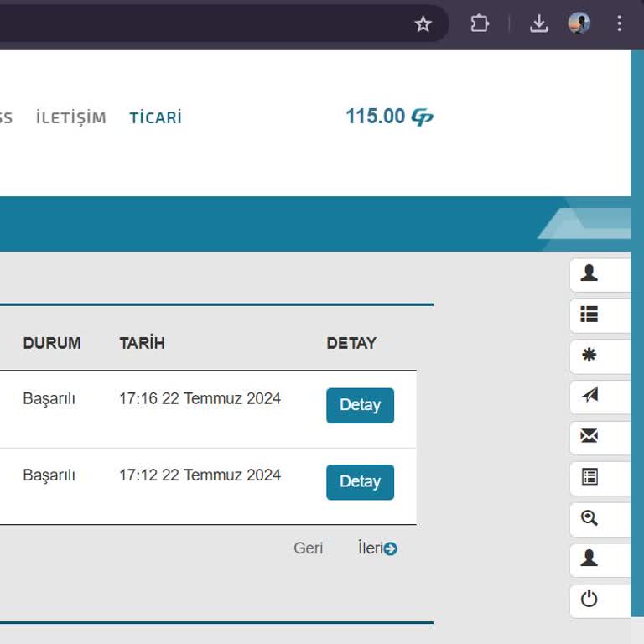This screenshot has height=644, width=644.
Task: Click the 115.00 balance amount
Action: 376,117
